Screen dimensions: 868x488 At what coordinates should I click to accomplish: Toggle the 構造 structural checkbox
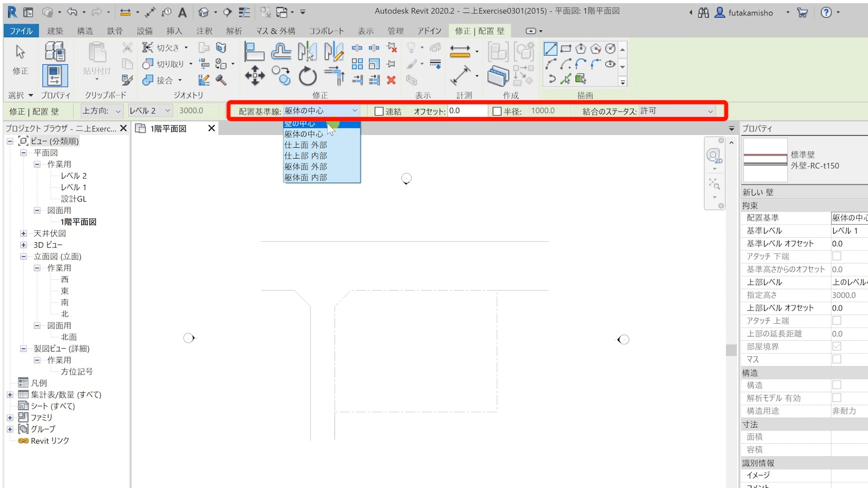(837, 385)
